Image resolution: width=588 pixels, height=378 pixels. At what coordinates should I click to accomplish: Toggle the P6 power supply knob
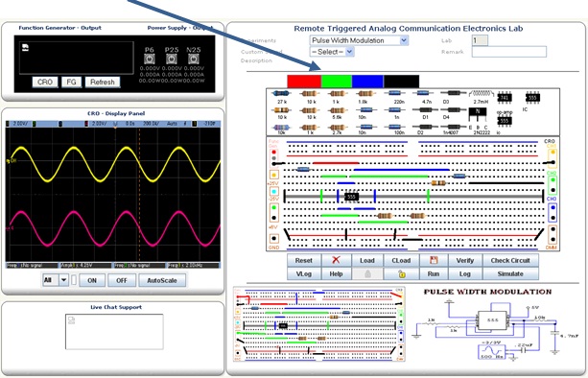(x=150, y=59)
